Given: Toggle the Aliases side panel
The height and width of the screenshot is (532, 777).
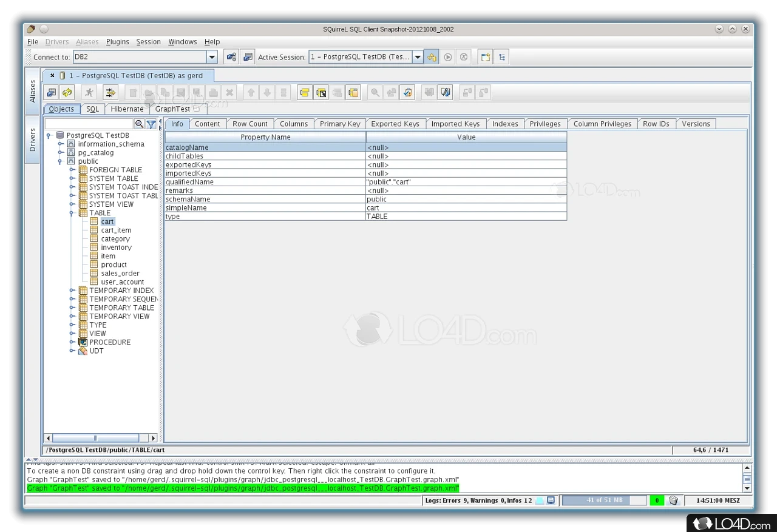Looking at the screenshot, I should tap(33, 91).
